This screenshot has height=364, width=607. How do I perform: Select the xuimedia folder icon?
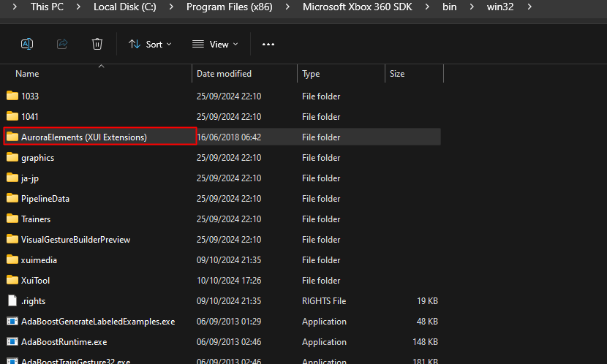click(x=12, y=259)
